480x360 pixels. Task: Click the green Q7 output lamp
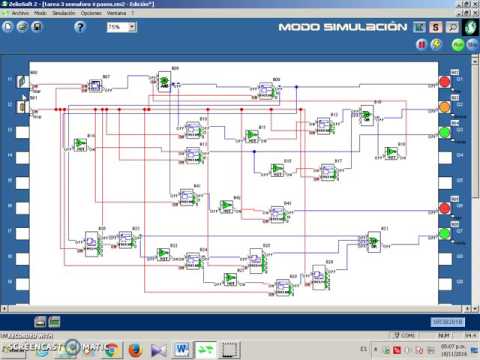point(445,234)
